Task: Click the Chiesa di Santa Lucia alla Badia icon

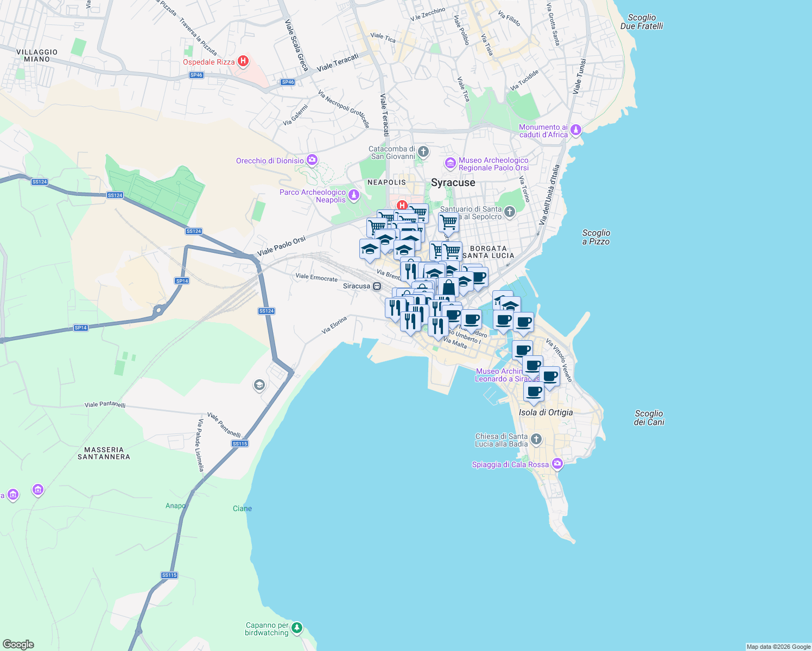Action: click(x=536, y=439)
